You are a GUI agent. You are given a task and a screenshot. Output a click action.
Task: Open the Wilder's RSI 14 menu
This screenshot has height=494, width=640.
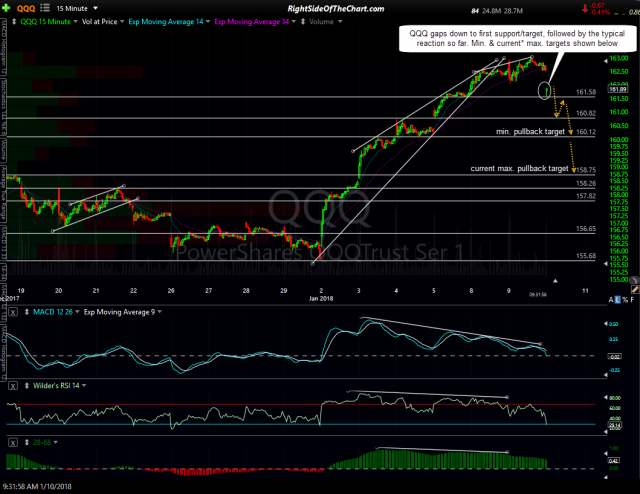click(x=60, y=385)
